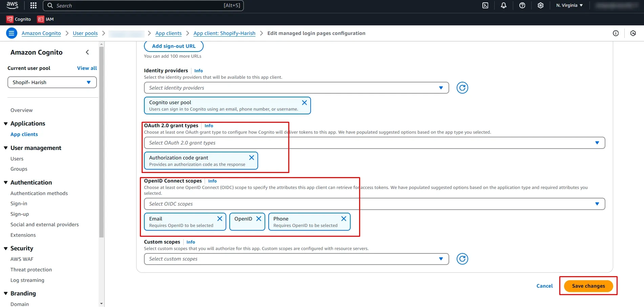
Task: Click the Add sign-out URL button
Action: (x=174, y=46)
